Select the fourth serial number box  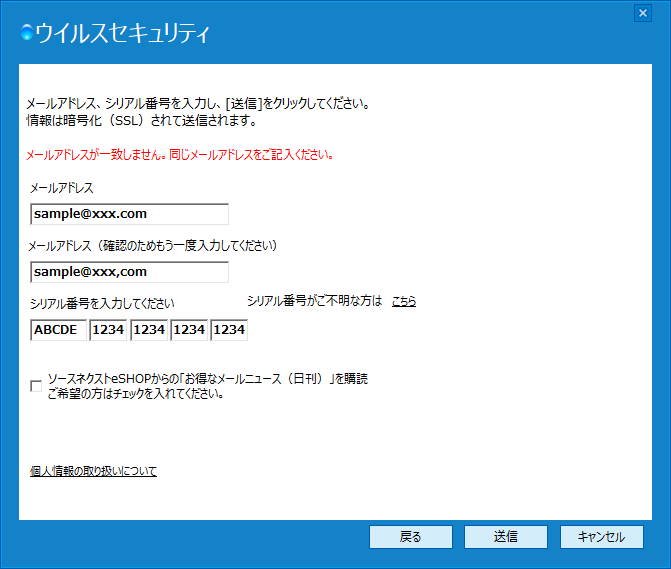[189, 330]
